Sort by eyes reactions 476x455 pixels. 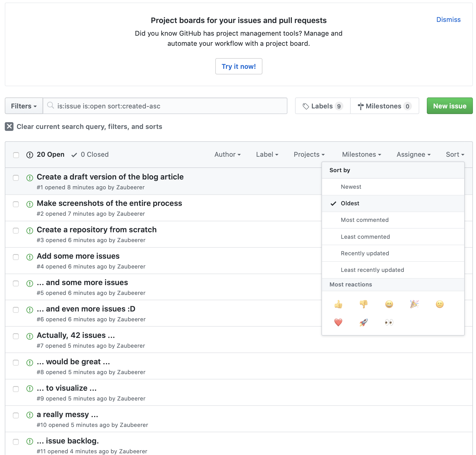coord(389,322)
